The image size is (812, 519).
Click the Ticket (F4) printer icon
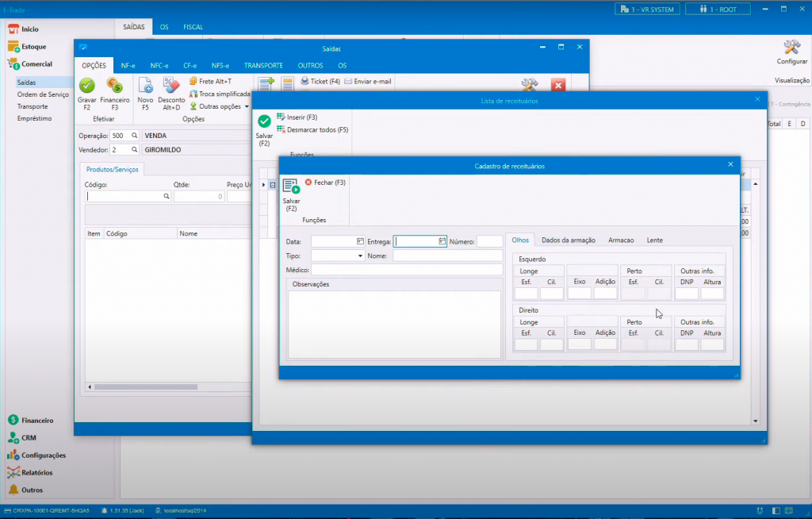tap(304, 82)
